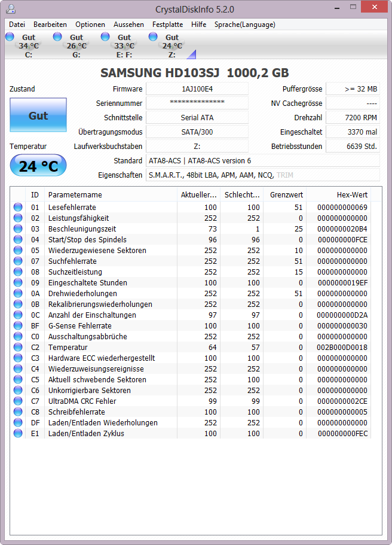This screenshot has width=392, height=545.
Task: Click the status orb for Suchzeitleistung row
Action: (x=18, y=272)
